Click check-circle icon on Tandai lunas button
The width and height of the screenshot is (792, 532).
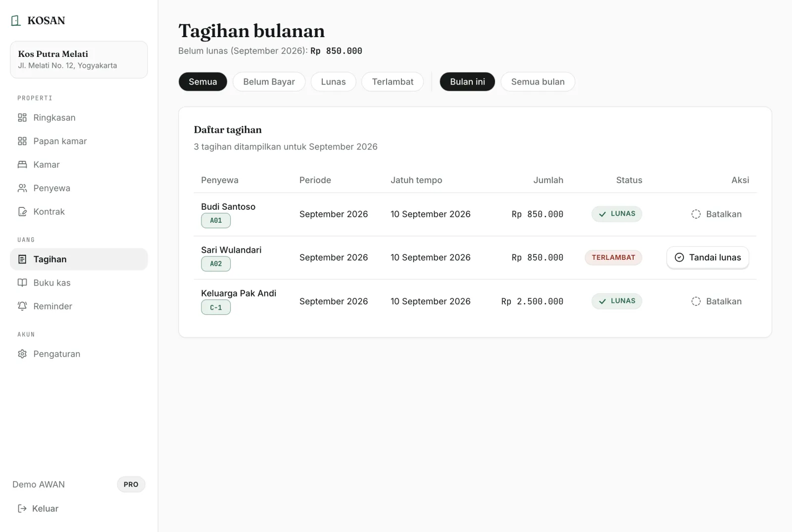click(680, 257)
